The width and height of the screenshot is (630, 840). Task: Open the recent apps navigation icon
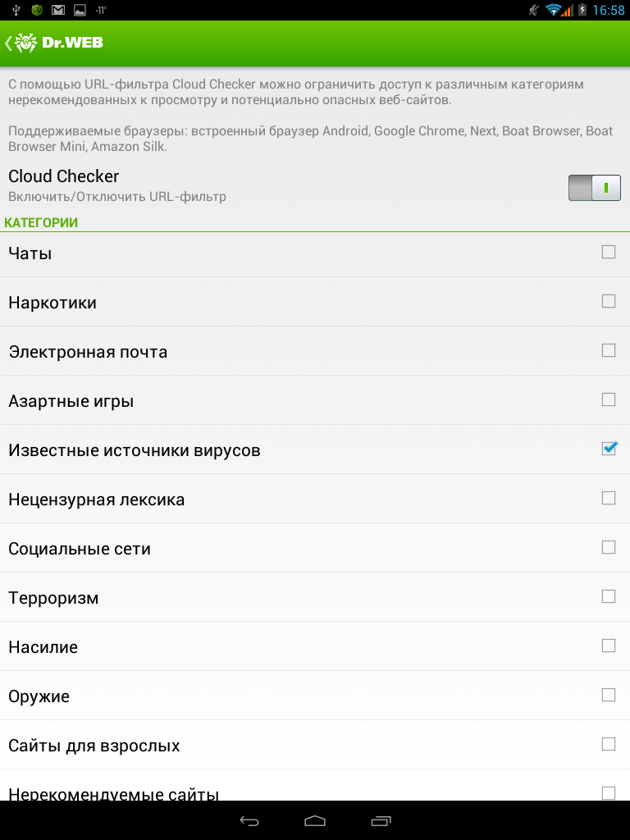(x=381, y=820)
